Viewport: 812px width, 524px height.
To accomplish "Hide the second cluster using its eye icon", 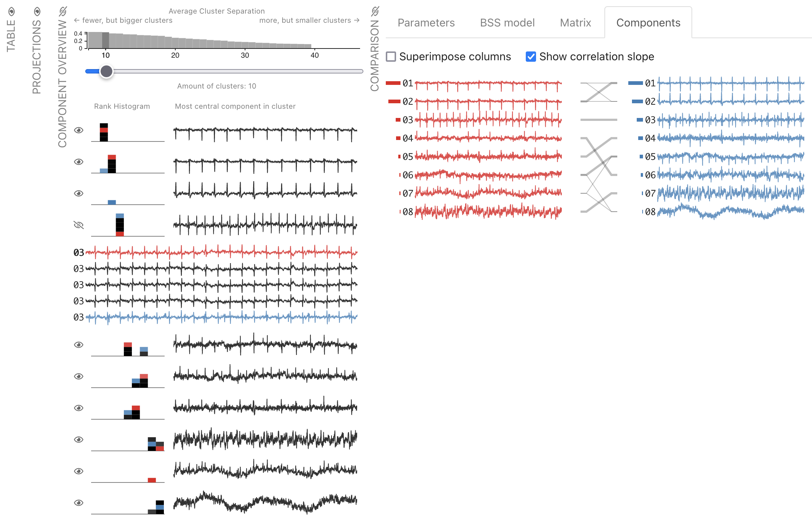I will click(79, 162).
